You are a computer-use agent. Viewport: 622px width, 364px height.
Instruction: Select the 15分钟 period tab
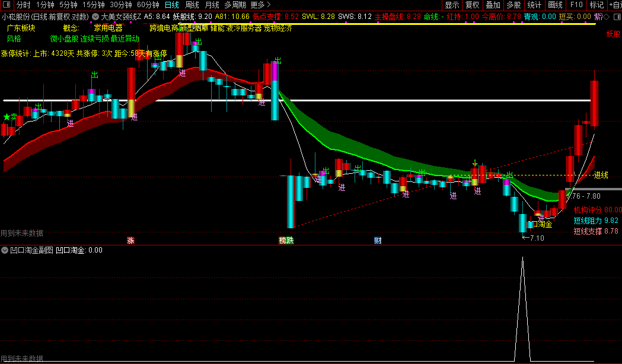94,5
